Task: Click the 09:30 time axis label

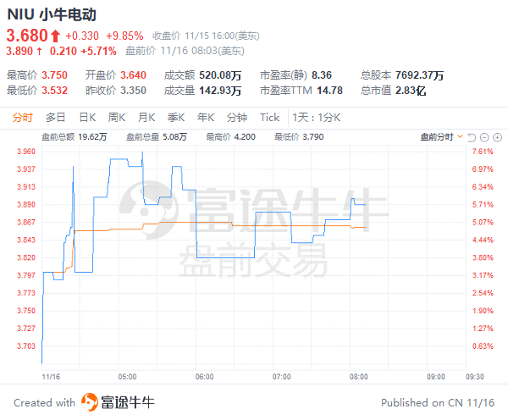Action: tap(475, 377)
